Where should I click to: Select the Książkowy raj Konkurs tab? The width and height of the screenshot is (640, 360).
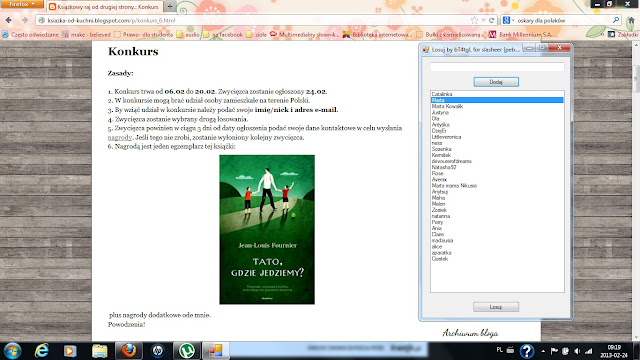[104, 7]
